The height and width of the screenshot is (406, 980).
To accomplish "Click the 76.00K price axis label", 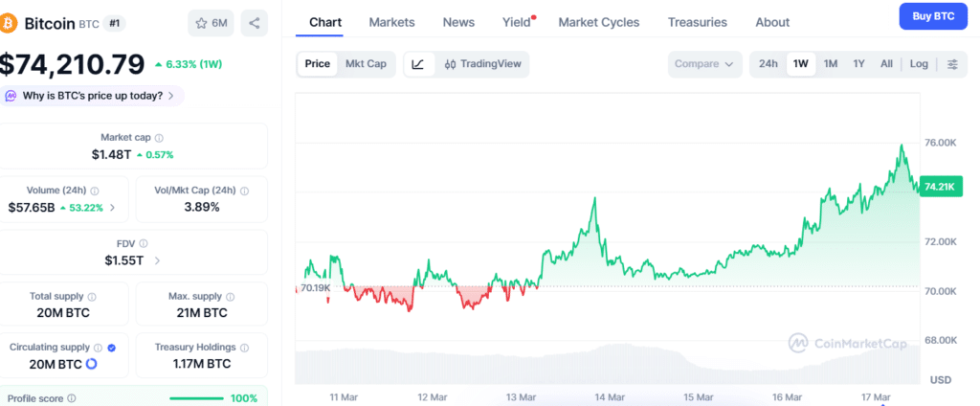I will [940, 143].
